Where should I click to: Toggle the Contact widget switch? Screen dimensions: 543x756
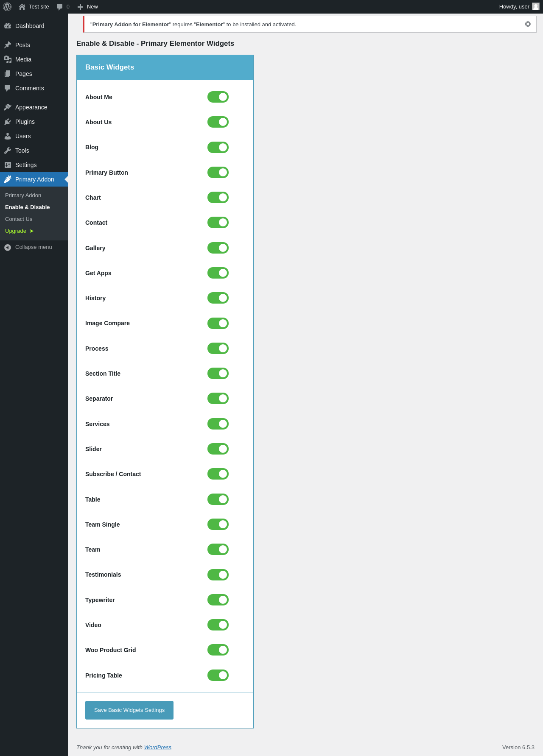tap(218, 223)
